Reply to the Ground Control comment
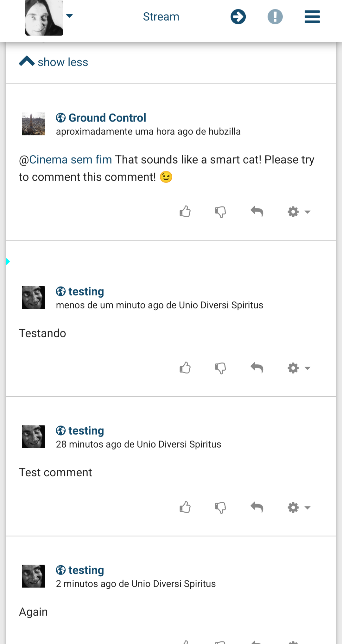Viewport: 342px width, 644px height. point(257,212)
